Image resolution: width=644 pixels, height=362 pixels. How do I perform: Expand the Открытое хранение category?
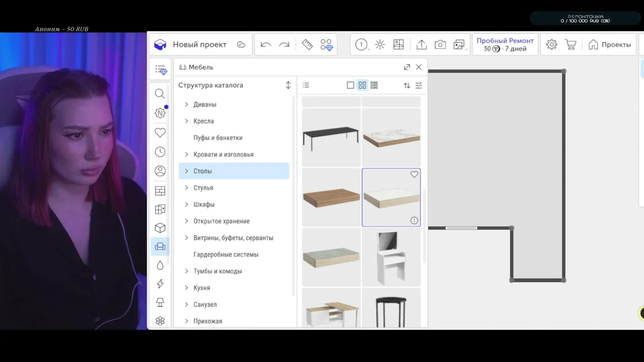point(187,221)
